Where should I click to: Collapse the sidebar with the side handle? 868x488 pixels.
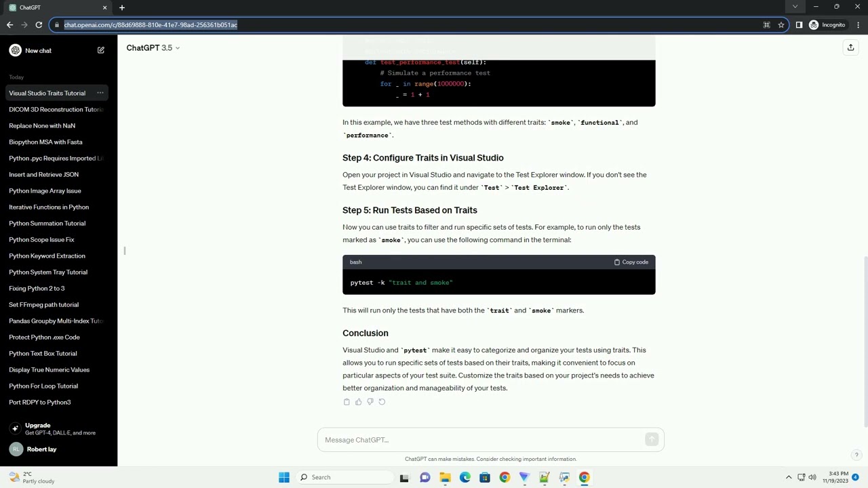(x=125, y=251)
